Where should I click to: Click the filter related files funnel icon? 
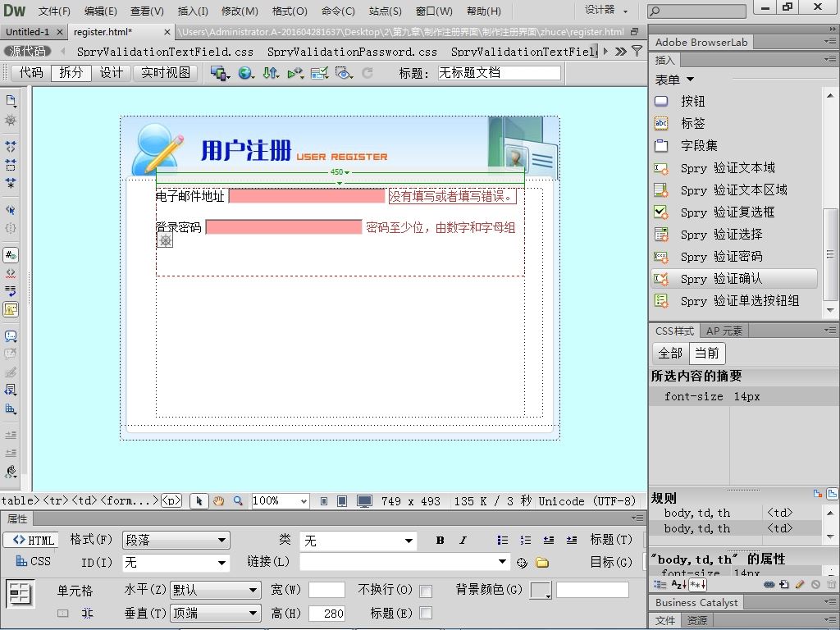637,51
